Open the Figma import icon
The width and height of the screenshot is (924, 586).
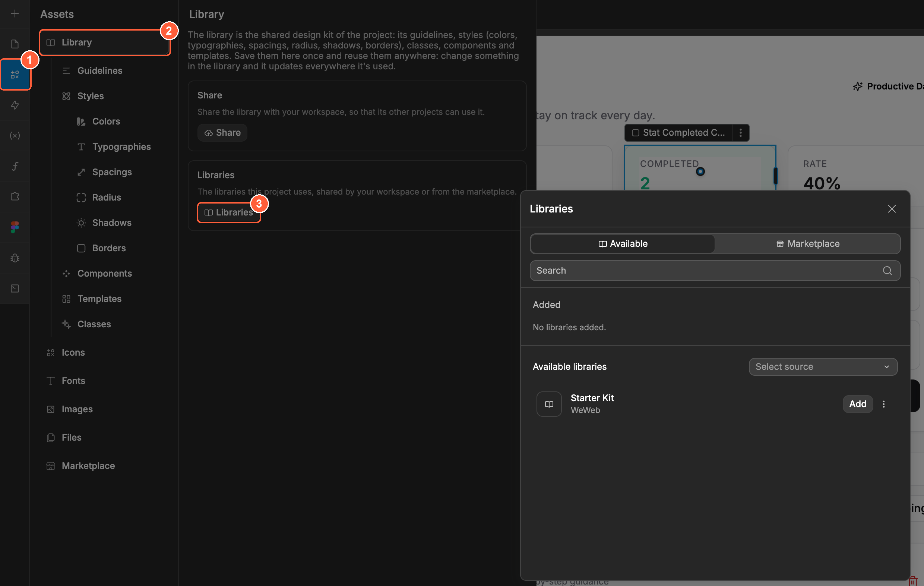coord(15,227)
